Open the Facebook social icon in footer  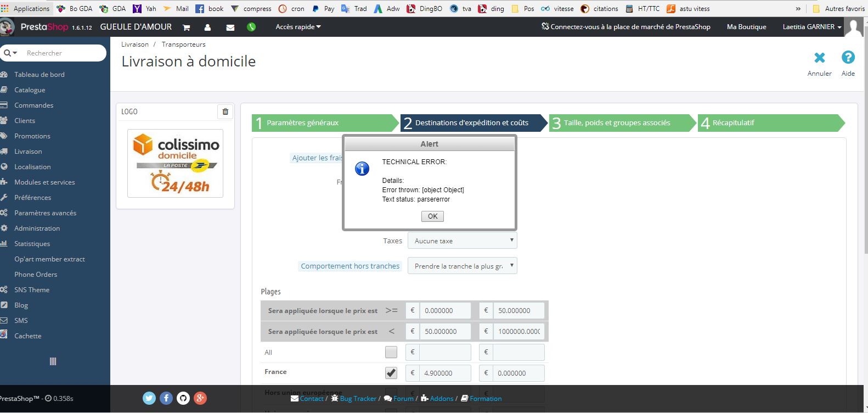[166, 398]
